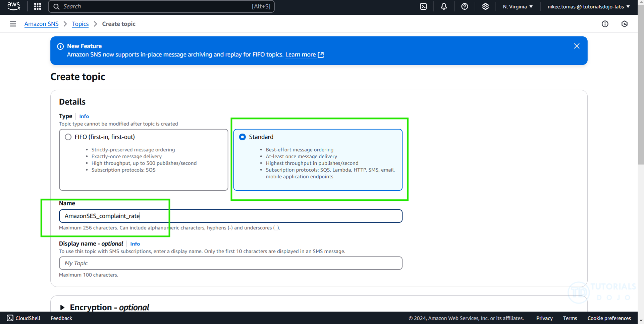Click the AWS logo home icon
The image size is (644, 324).
pos(14,6)
